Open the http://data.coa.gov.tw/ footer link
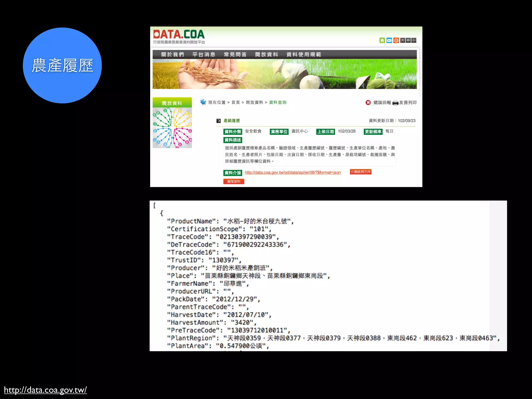The width and height of the screenshot is (532, 399). click(45, 390)
